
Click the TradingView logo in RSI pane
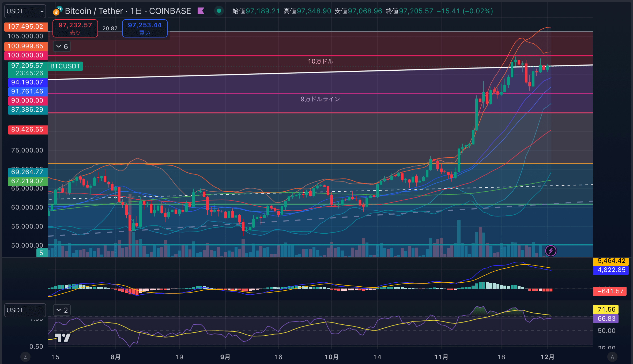(x=62, y=338)
